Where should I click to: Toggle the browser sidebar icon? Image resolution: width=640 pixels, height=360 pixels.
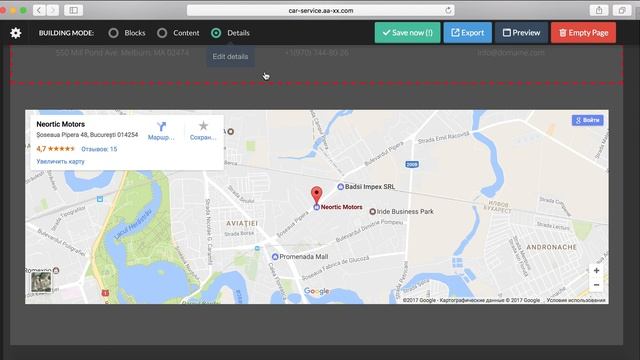[73, 10]
